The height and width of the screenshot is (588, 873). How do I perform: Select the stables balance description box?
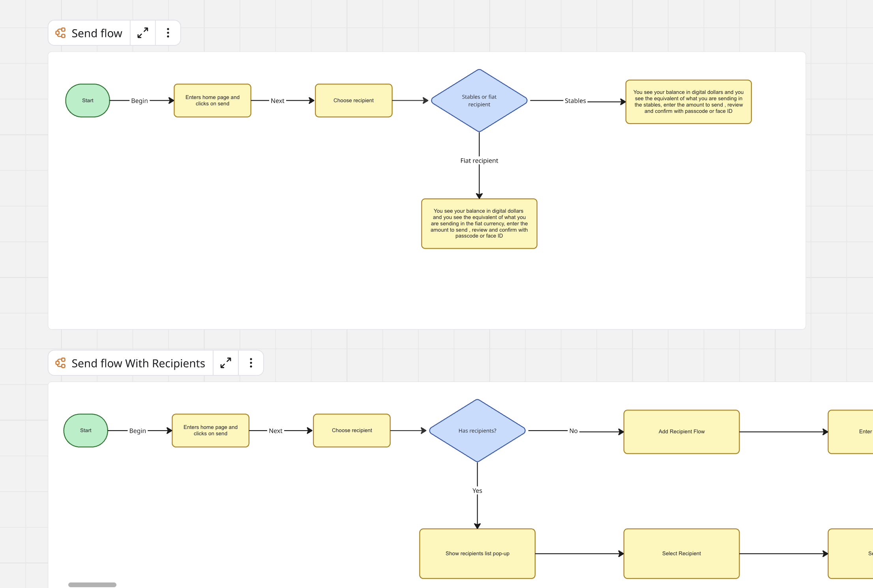coord(688,102)
